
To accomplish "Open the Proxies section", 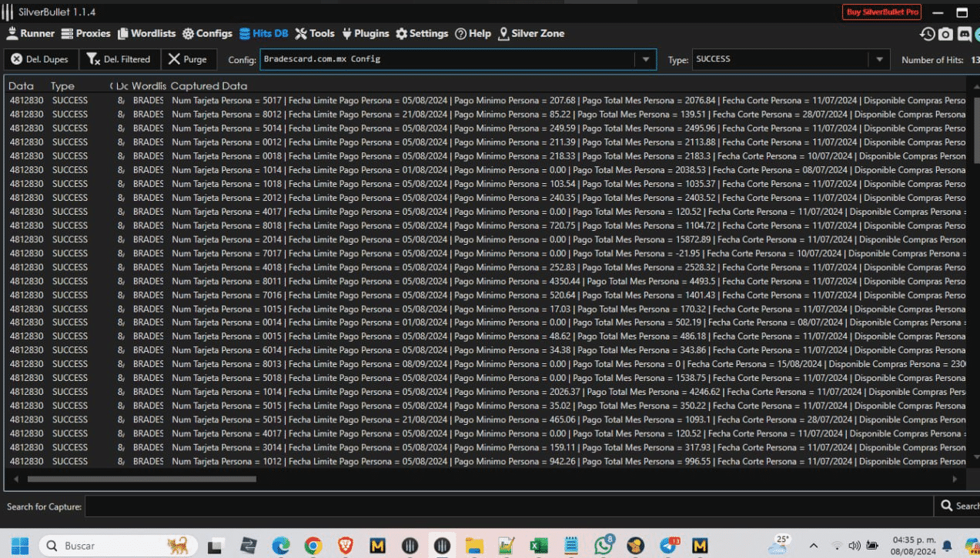I will (86, 34).
